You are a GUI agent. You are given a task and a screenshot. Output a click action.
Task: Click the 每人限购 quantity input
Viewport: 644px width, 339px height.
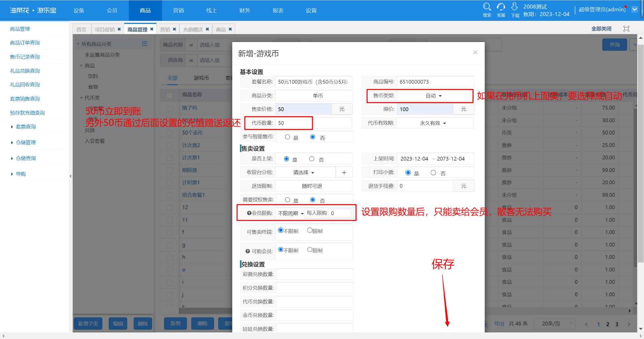[340, 213]
